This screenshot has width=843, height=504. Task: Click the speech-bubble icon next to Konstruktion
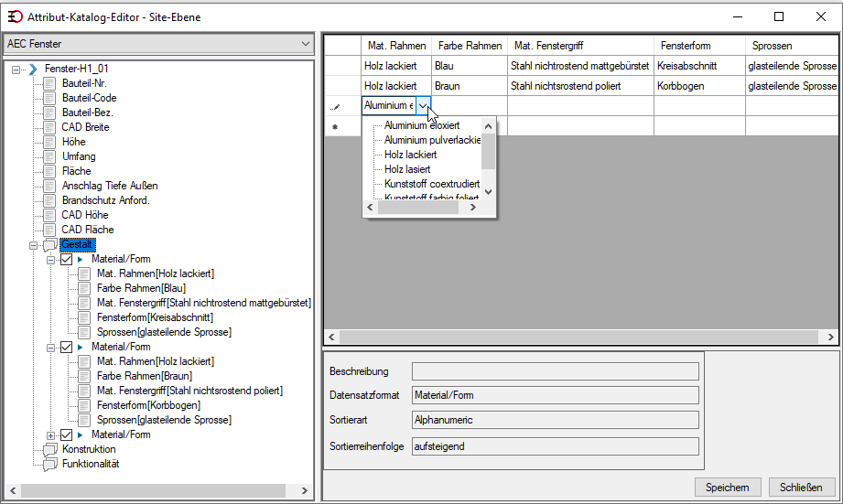50,449
